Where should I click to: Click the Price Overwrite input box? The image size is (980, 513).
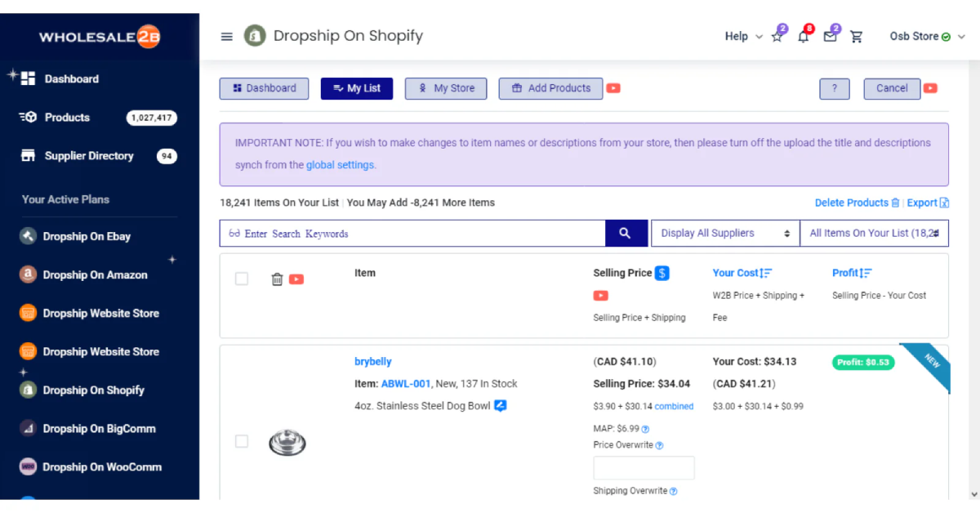point(644,468)
